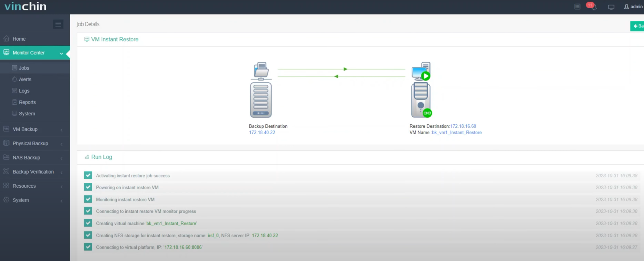Click the Monitor Center chart icon

click(x=6, y=52)
